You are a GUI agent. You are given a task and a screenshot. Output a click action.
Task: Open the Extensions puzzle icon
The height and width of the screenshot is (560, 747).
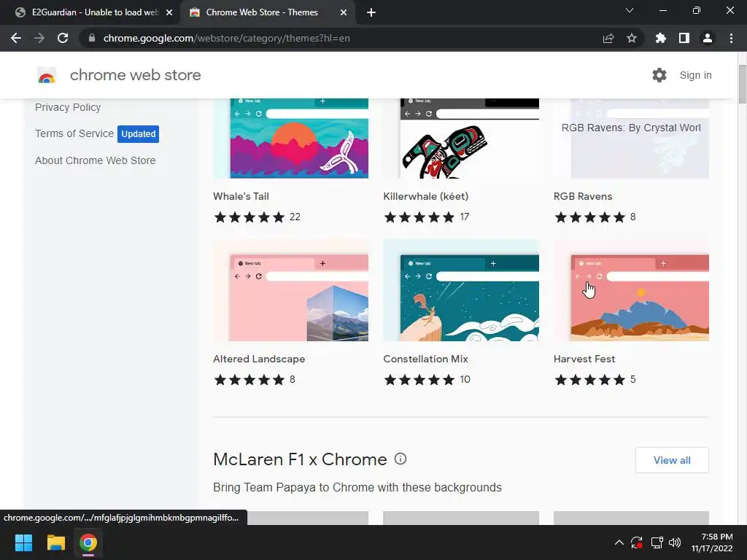coord(660,38)
